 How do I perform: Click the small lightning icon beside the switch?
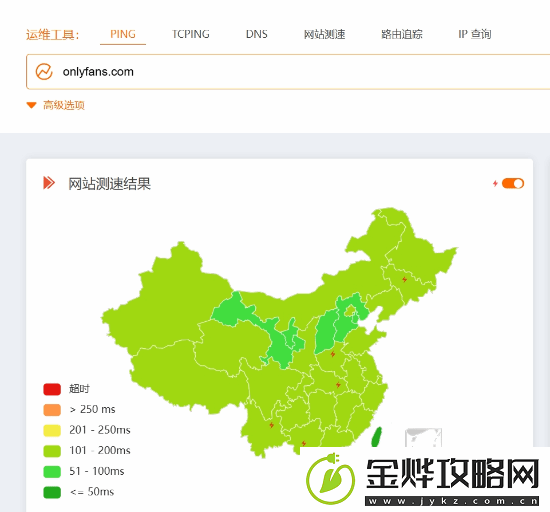coord(495,183)
